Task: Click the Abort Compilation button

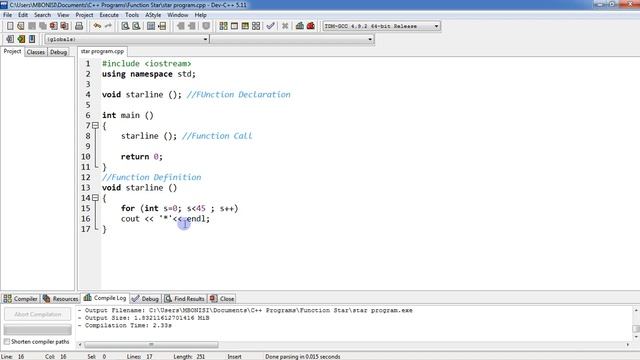Action: pyautogui.click(x=38, y=314)
